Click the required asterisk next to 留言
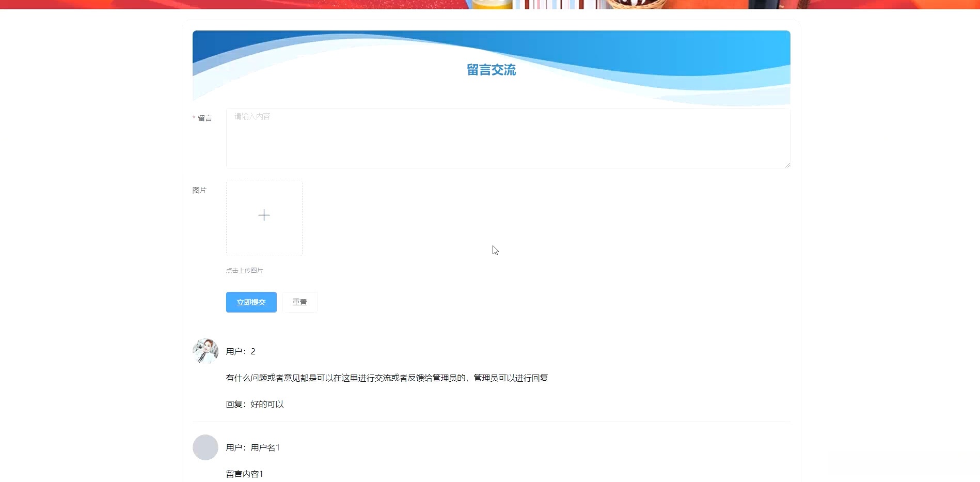Viewport: 980px width, 482px height. tap(194, 118)
